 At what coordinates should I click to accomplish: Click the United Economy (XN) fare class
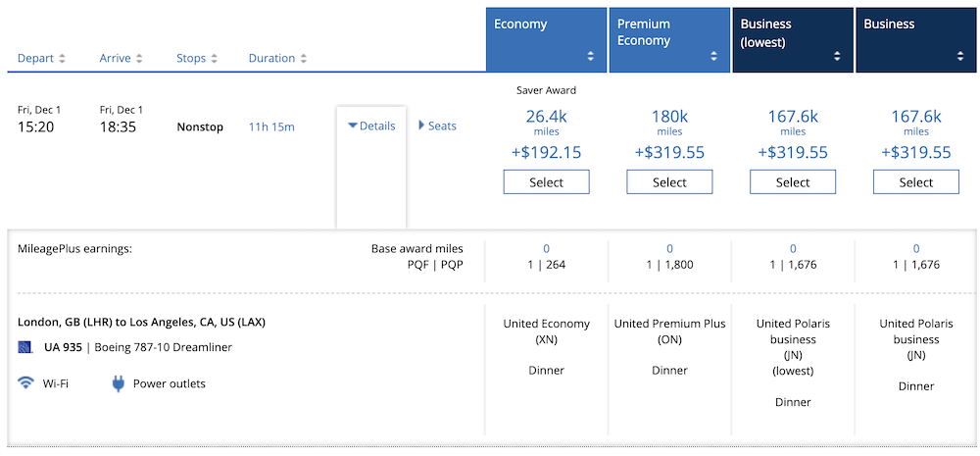[x=546, y=331]
